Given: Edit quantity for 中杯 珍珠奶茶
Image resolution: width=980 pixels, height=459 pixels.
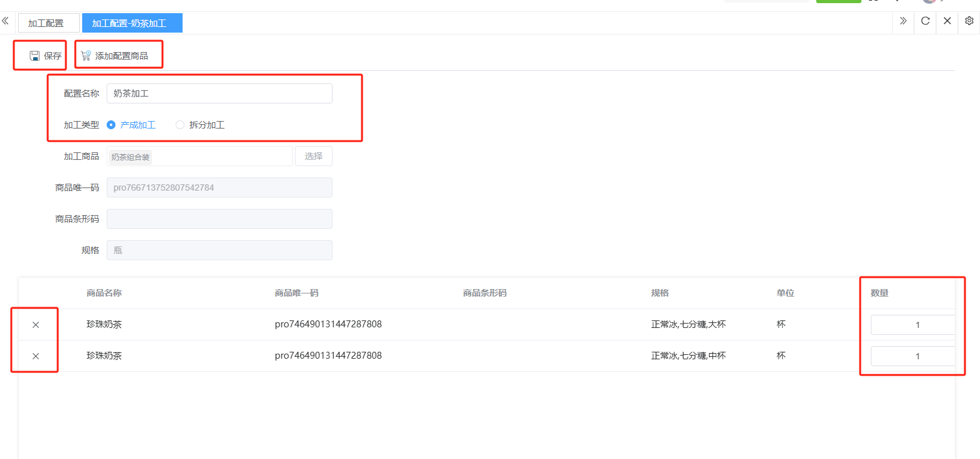Looking at the screenshot, I should click(x=913, y=356).
